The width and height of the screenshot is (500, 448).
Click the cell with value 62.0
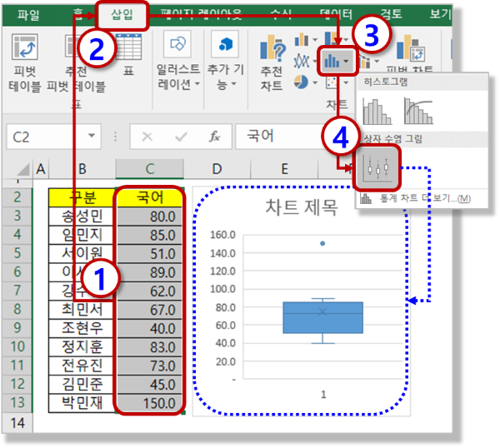coord(149,291)
